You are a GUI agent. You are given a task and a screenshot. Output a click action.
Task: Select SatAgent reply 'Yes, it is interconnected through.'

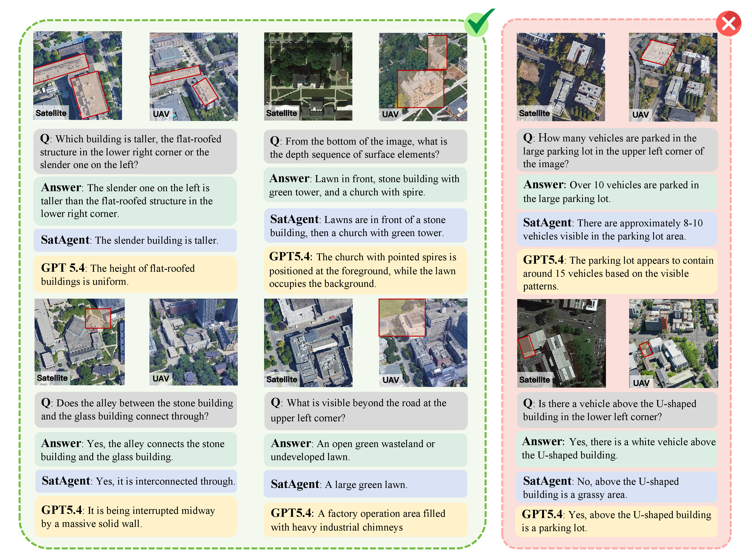(x=136, y=481)
